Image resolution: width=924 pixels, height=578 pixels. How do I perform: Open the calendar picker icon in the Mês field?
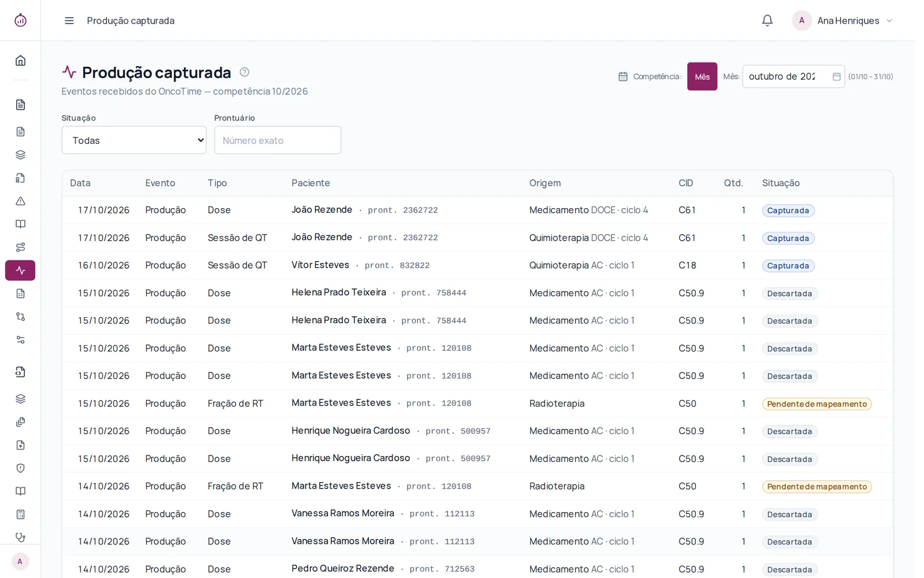click(836, 76)
